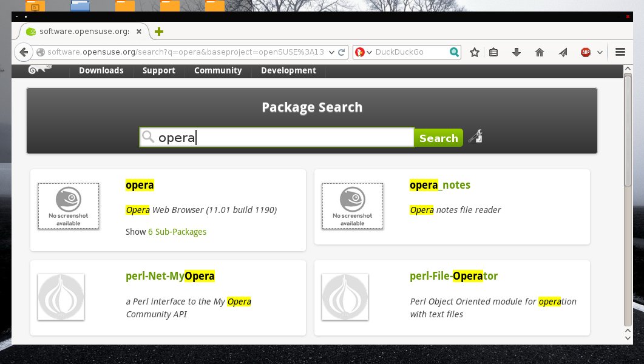This screenshot has height=364, width=644.
Task: Open a new tab with plus icon
Action: 159,32
